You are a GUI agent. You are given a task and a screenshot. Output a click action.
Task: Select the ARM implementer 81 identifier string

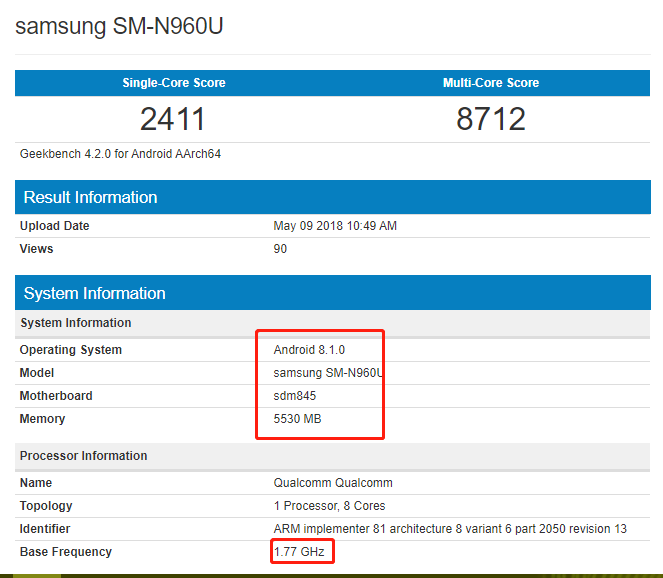pyautogui.click(x=450, y=529)
